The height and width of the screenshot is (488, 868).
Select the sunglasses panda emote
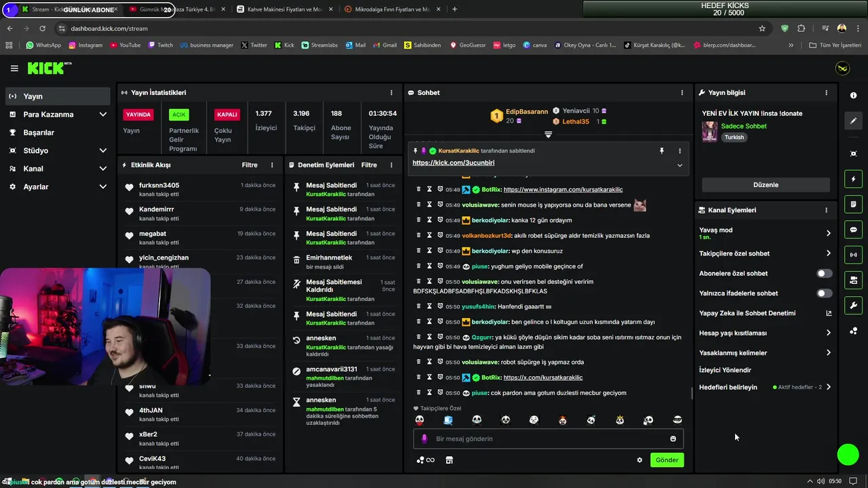tap(677, 420)
